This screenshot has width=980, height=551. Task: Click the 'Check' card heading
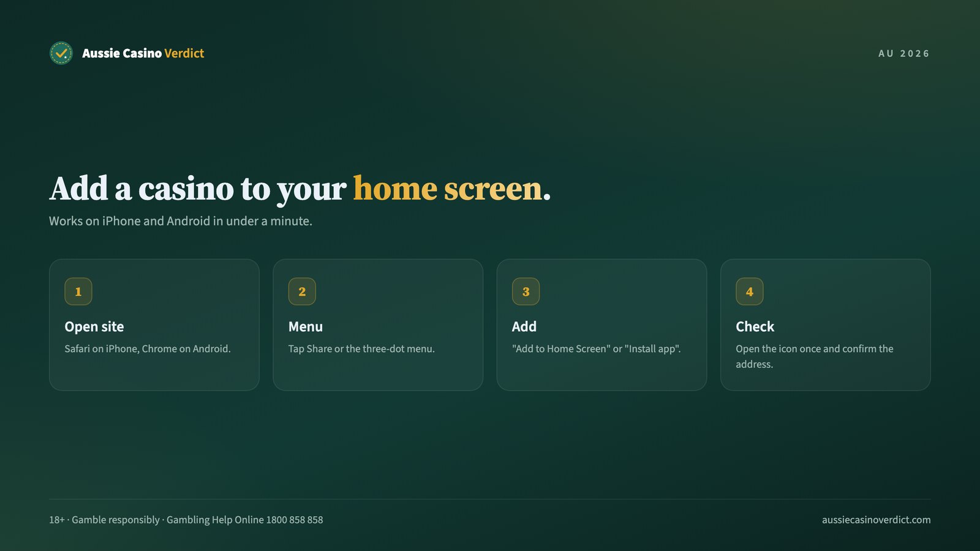(x=755, y=327)
